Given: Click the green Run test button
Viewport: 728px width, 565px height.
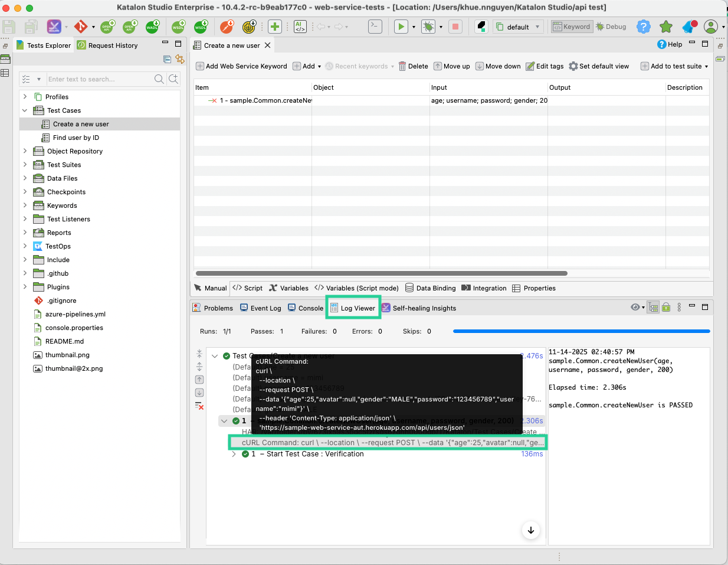Looking at the screenshot, I should [401, 27].
